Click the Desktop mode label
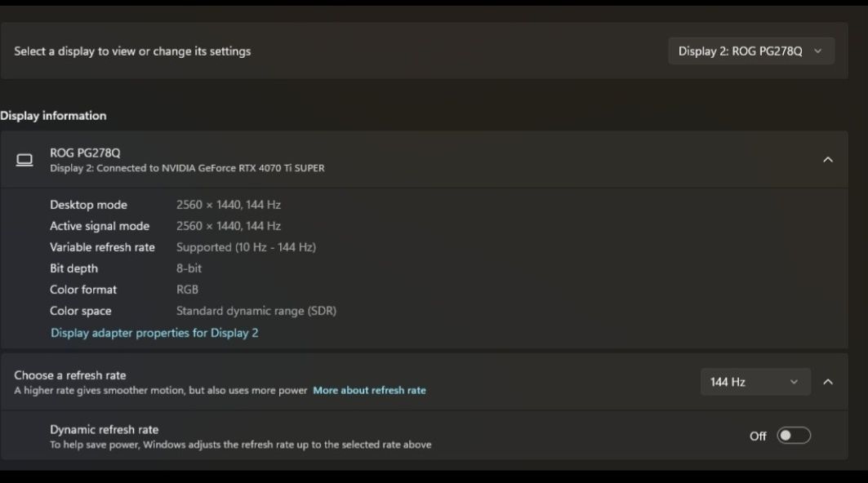 [x=88, y=205]
